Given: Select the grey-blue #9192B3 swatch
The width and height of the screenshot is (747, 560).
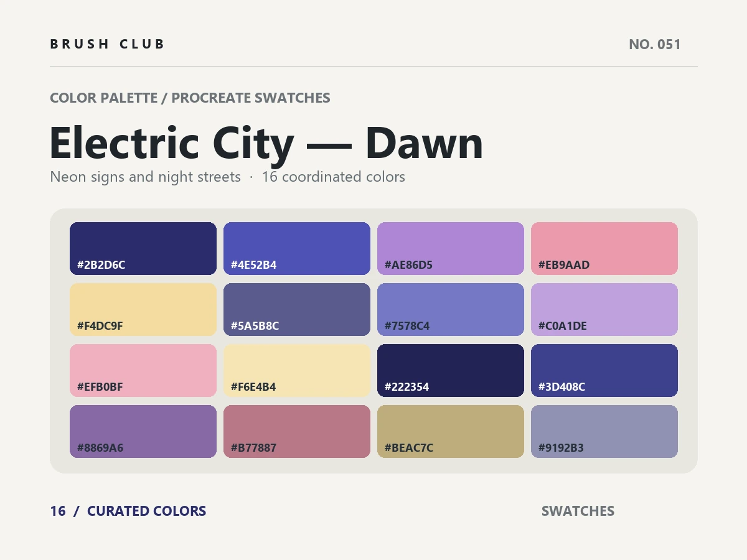Looking at the screenshot, I should point(604,432).
